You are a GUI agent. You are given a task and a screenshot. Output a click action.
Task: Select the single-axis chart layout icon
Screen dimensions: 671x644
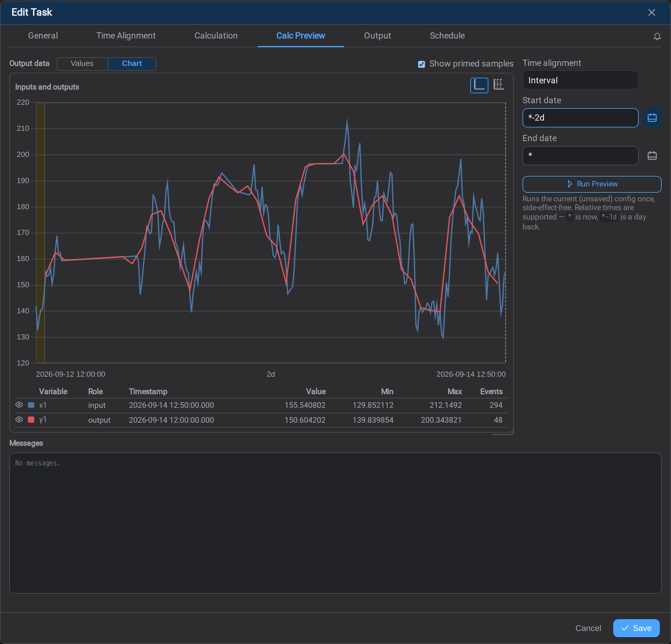[x=479, y=85]
